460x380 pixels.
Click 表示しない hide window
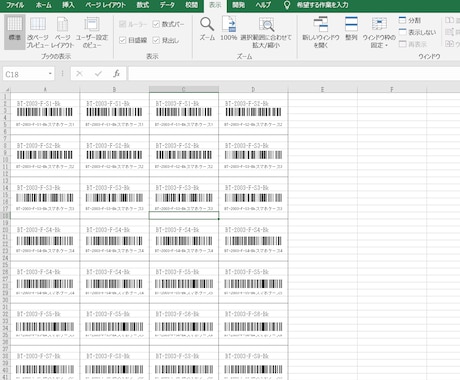coord(417,32)
